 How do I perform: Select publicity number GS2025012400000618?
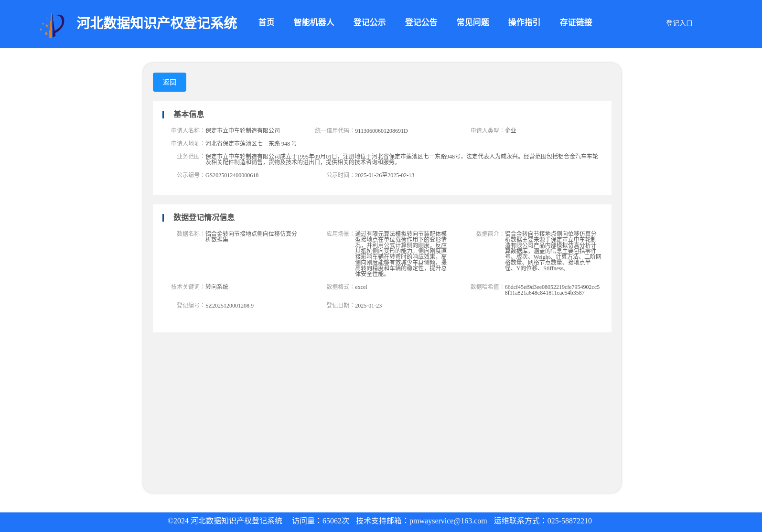coord(232,175)
